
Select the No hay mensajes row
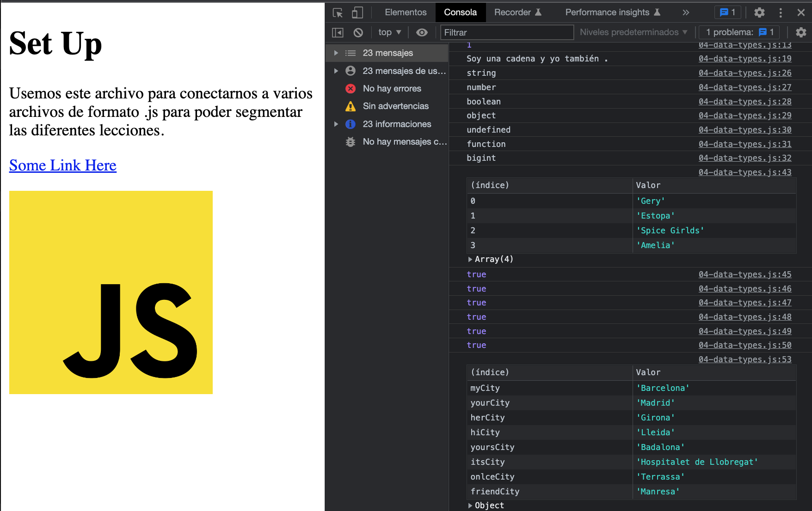coord(388,142)
